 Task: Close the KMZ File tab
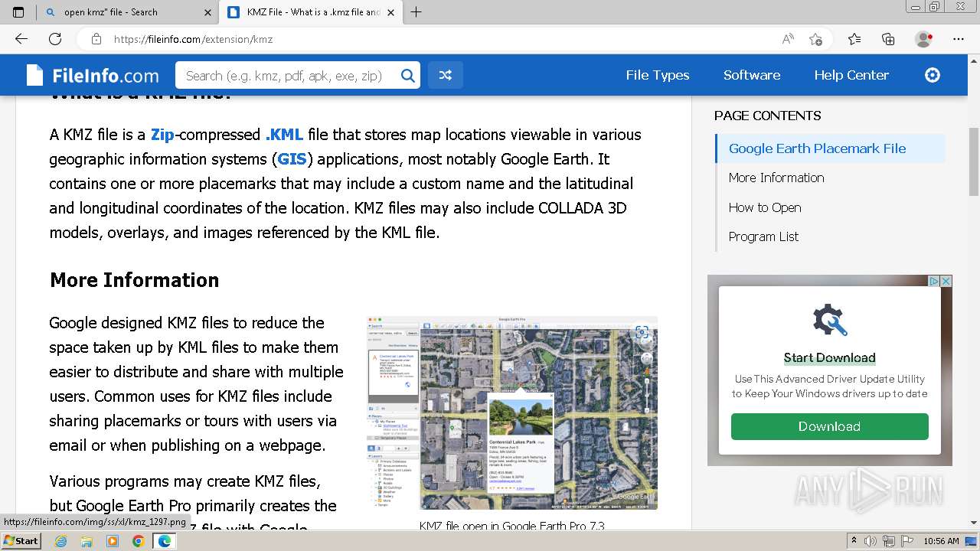(x=392, y=12)
